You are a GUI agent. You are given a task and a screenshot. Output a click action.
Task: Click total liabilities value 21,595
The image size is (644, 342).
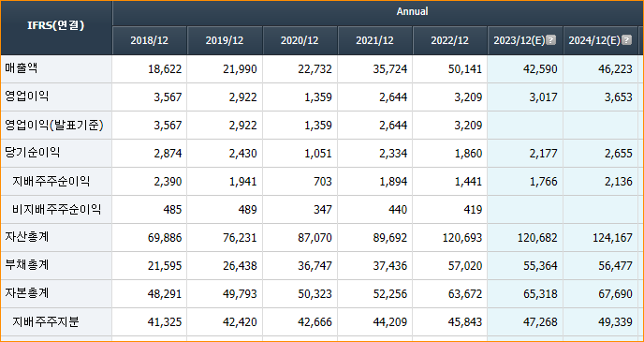(165, 265)
